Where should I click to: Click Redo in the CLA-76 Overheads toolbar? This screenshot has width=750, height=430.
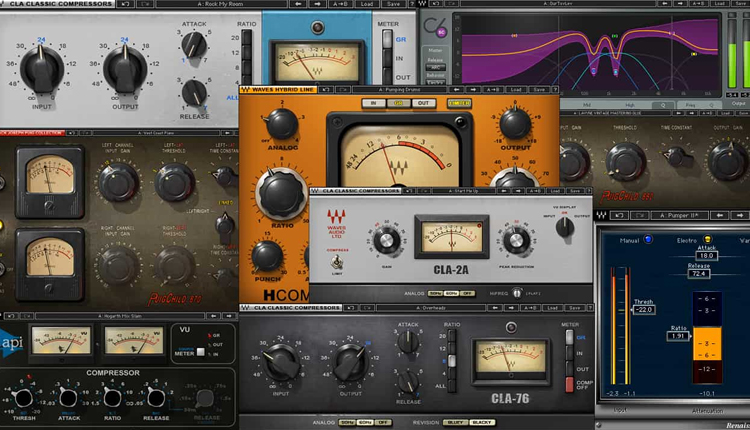click(x=368, y=308)
